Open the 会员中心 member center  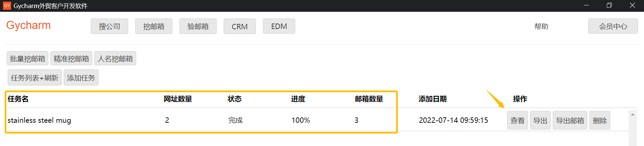pyautogui.click(x=613, y=26)
